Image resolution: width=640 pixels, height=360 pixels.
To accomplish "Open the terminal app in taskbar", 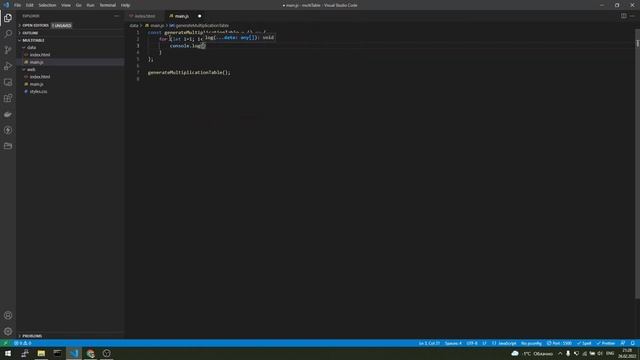I will pos(58,353).
